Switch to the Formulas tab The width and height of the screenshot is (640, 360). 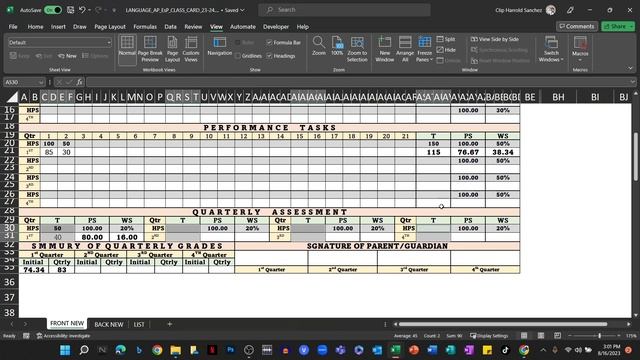click(x=145, y=27)
